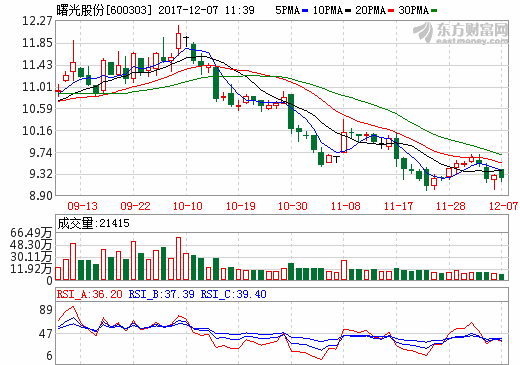Select the 47 RSI axis label
This screenshot has width=520, height=365.
[x=46, y=333]
